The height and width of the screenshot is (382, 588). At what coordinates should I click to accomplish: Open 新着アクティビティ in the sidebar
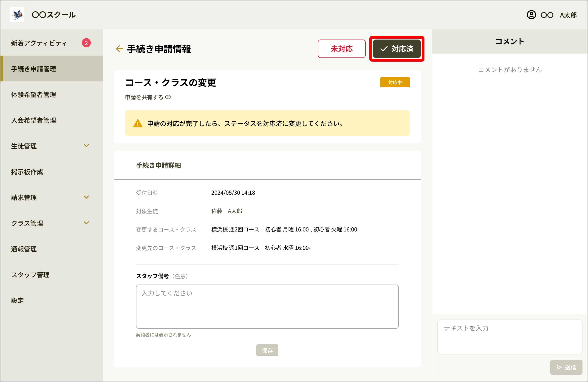pos(52,43)
